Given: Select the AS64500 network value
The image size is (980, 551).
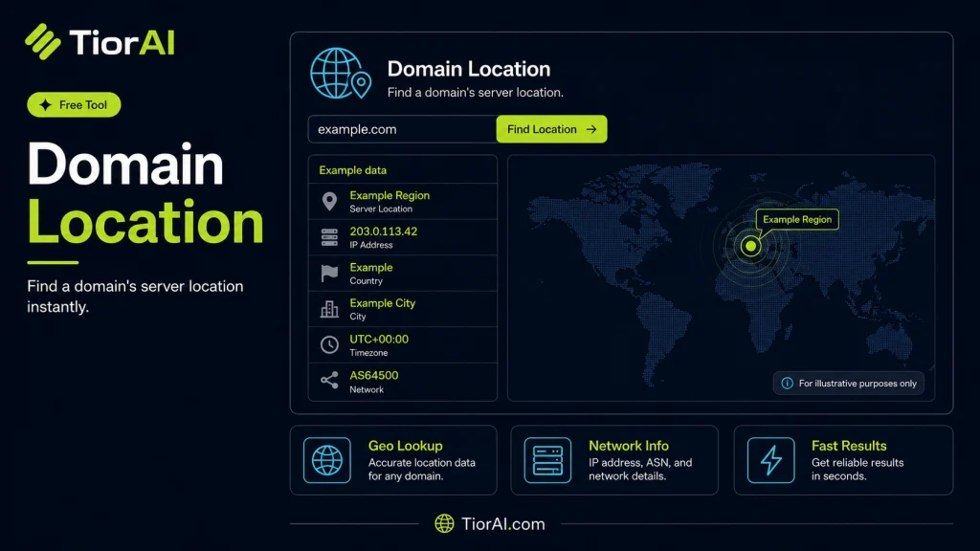Looking at the screenshot, I should pyautogui.click(x=374, y=375).
